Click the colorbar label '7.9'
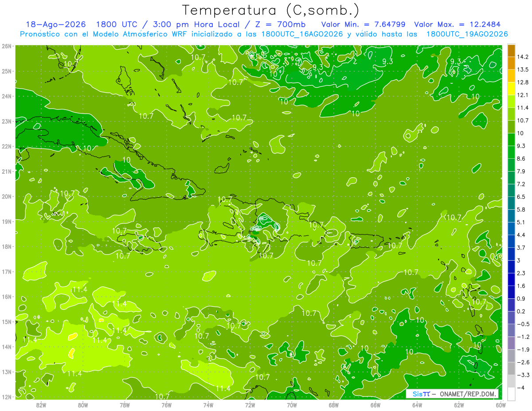This screenshot has width=532, height=411. tap(521, 171)
